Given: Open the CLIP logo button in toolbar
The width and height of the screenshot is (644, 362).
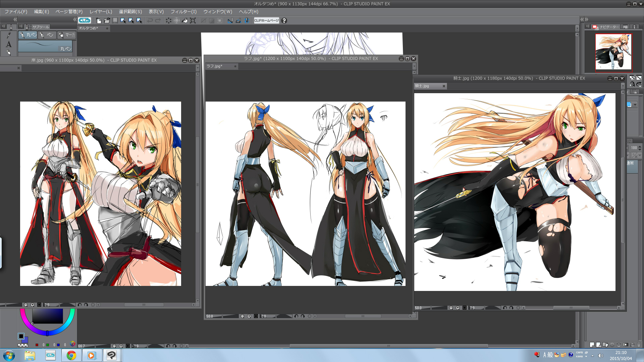Looking at the screenshot, I should (x=85, y=20).
